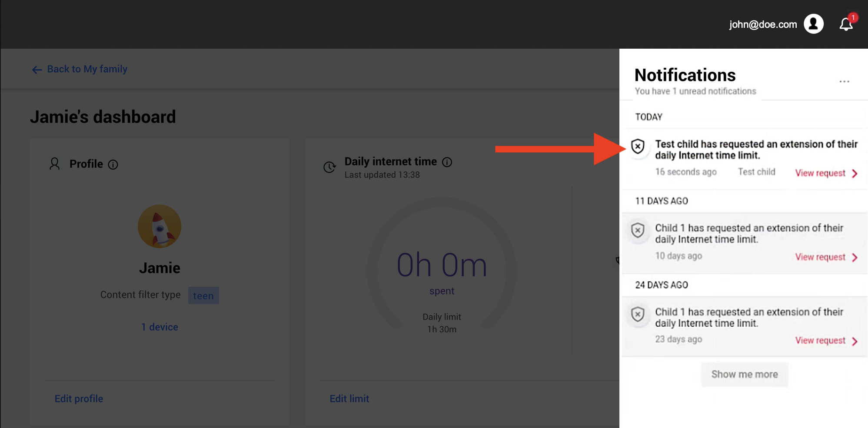Click the info icon next to Profile
The image size is (868, 428).
(x=113, y=165)
